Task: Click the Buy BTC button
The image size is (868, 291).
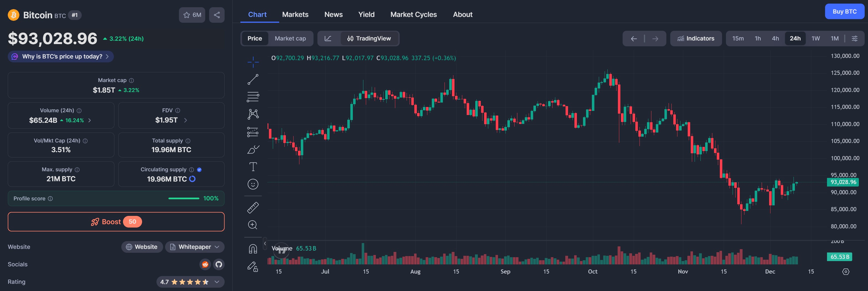Action: (x=844, y=11)
